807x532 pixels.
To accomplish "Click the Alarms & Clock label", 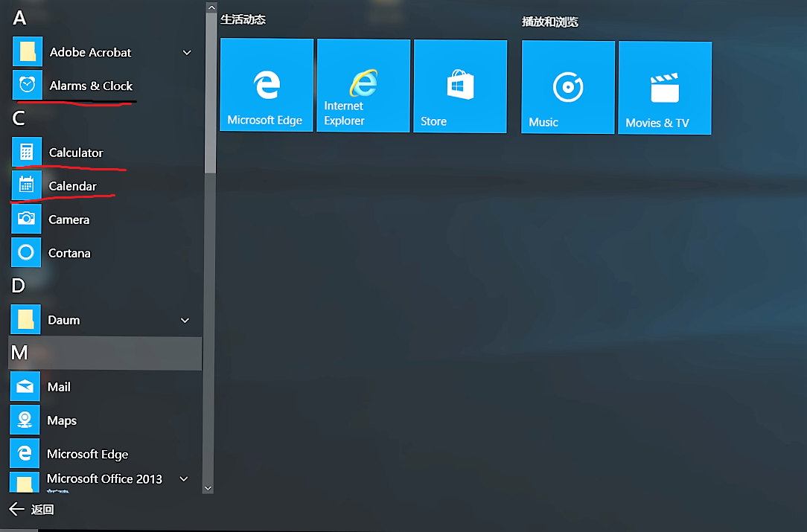I will 91,86.
